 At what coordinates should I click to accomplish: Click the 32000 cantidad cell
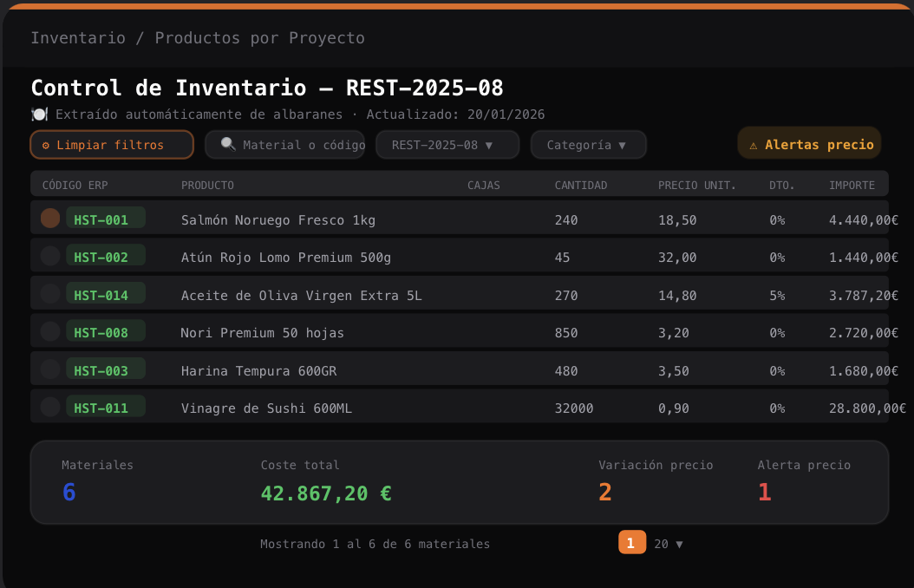click(x=573, y=408)
